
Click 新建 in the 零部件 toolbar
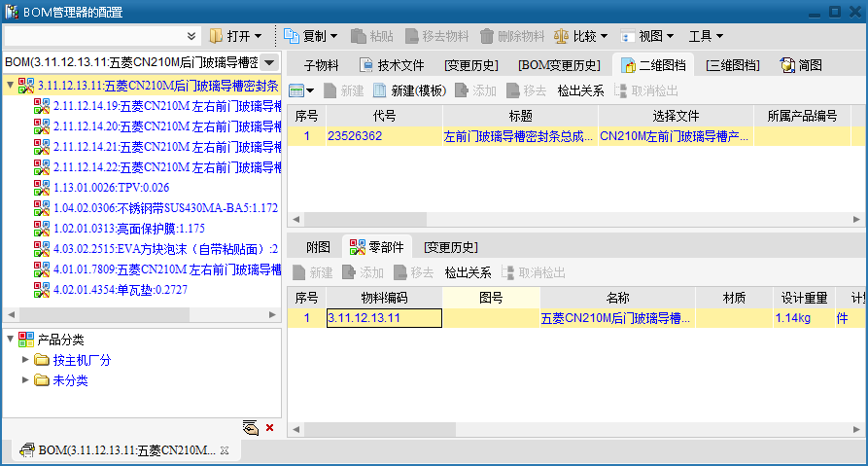[x=313, y=272]
